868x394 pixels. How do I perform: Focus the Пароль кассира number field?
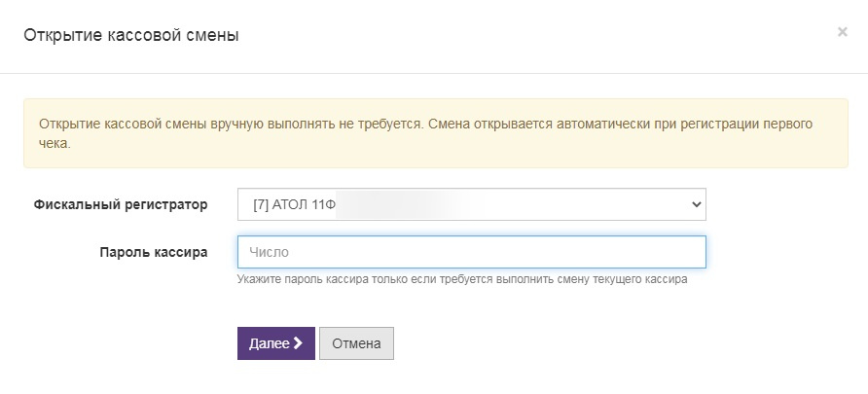pyautogui.click(x=472, y=252)
